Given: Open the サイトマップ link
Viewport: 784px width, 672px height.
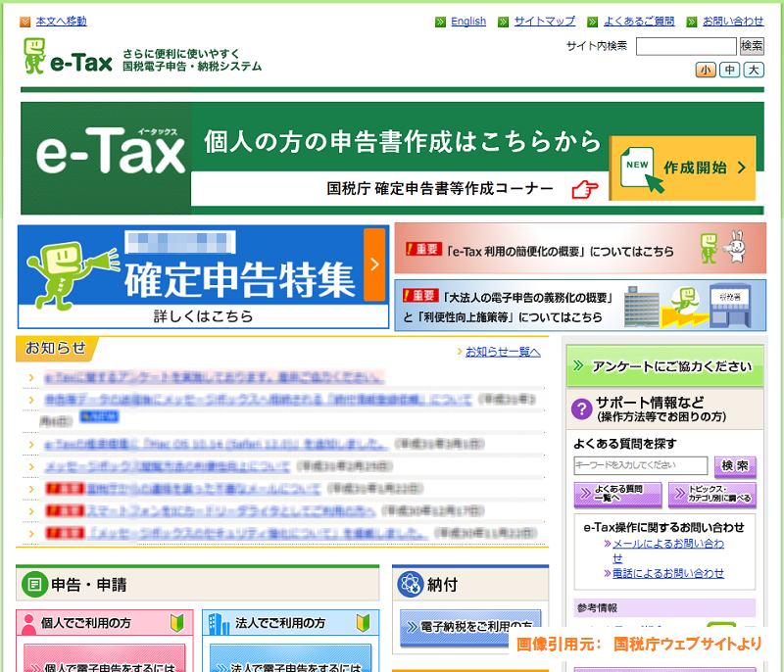Looking at the screenshot, I should click(x=545, y=21).
